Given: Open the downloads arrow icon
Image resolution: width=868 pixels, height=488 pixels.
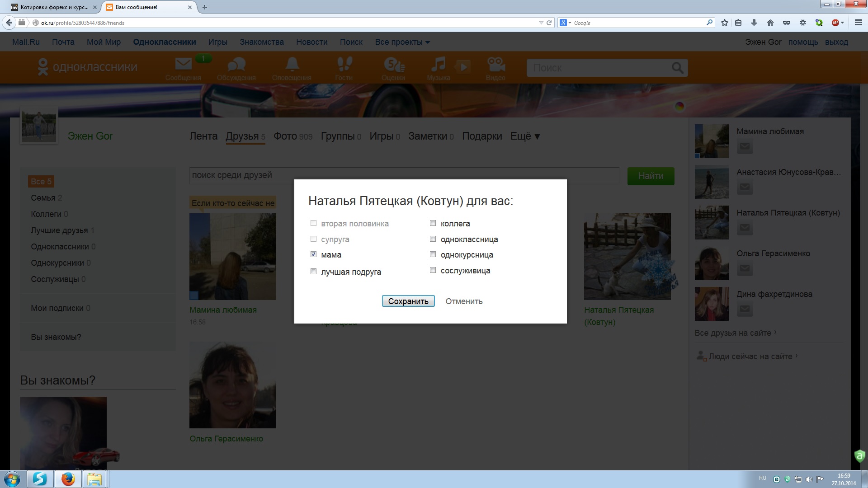Looking at the screenshot, I should (754, 23).
